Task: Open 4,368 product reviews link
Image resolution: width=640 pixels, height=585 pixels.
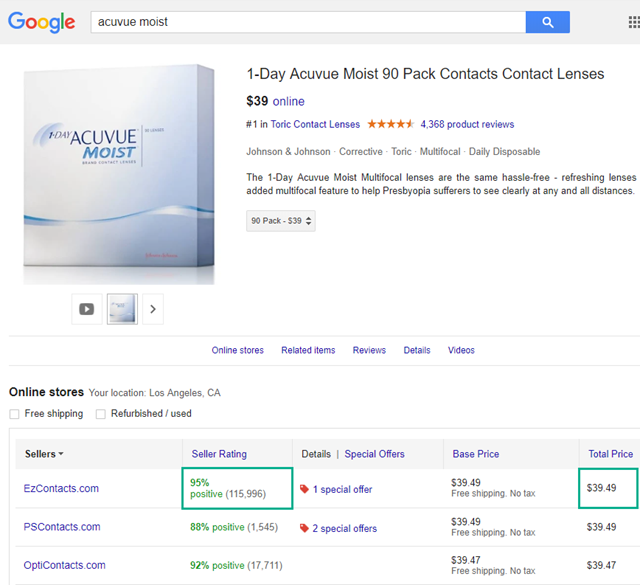Action: point(467,125)
